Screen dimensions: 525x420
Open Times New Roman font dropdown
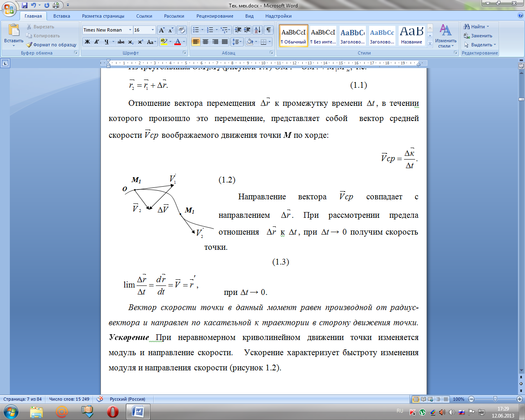[130, 30]
